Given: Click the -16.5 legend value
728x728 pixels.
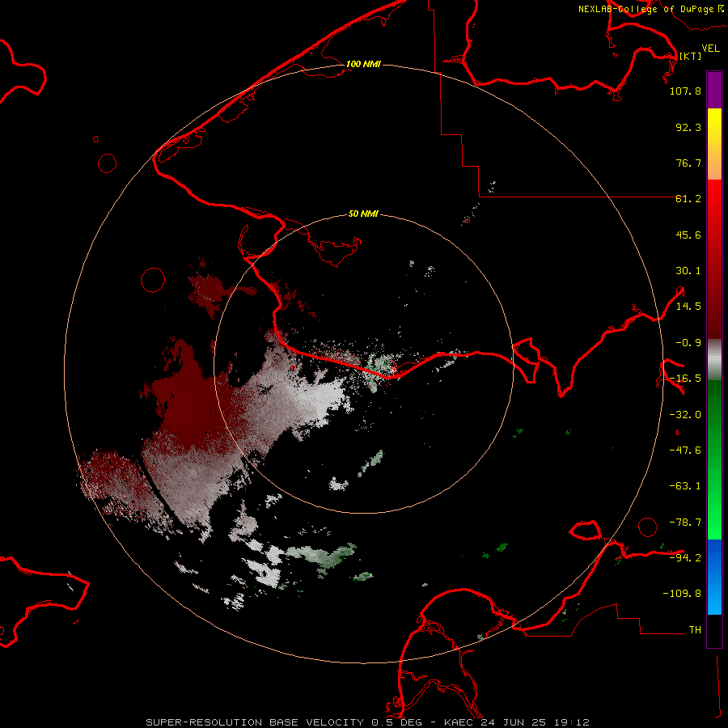Looking at the screenshot, I should (x=685, y=379).
